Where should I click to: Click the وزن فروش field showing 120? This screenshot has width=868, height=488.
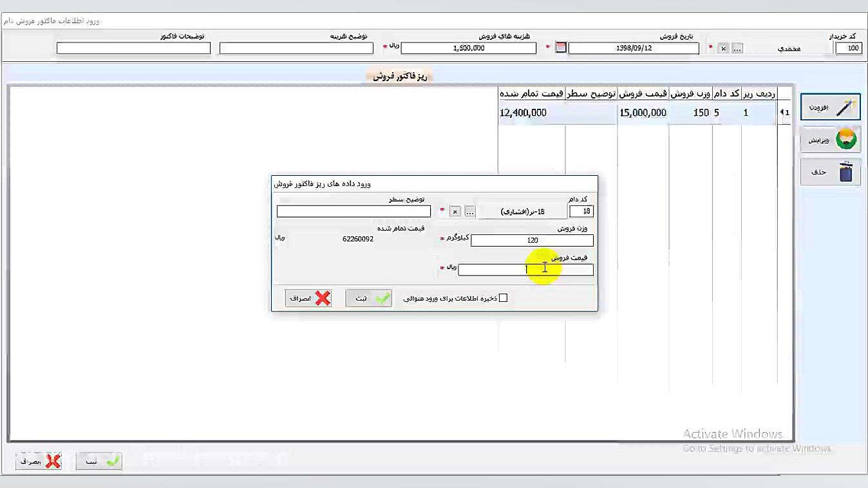(x=532, y=240)
